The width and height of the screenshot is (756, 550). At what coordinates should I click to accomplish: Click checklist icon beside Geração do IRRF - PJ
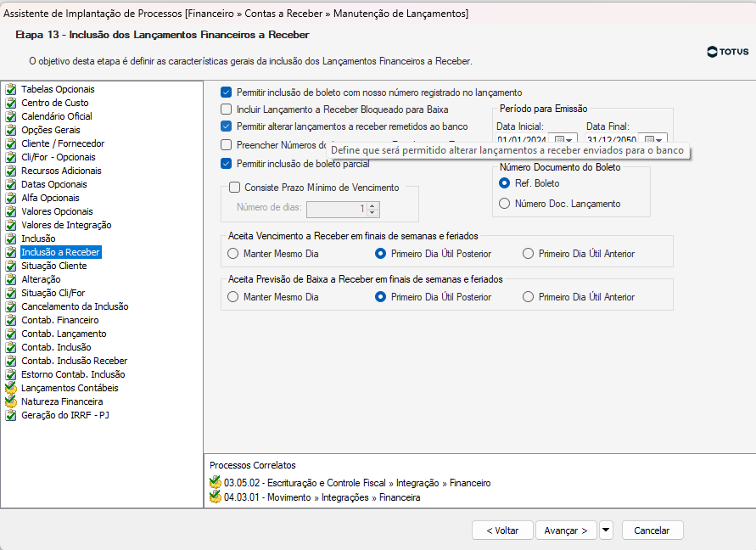(x=11, y=415)
